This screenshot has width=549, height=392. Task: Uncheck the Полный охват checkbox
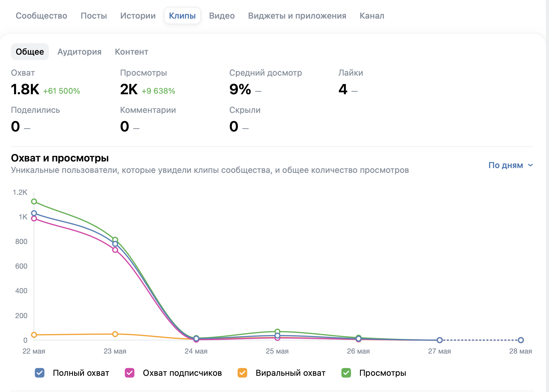40,373
